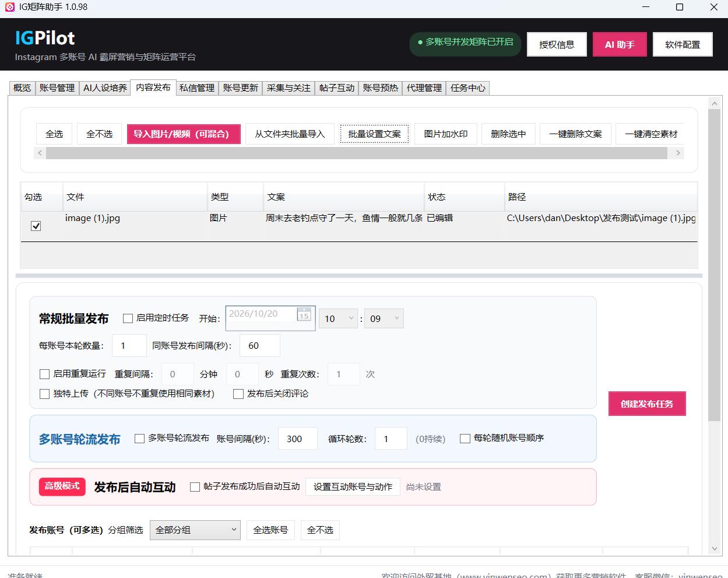Enable 多账号轮流发布 checkbox
728x578 pixels.
click(139, 438)
